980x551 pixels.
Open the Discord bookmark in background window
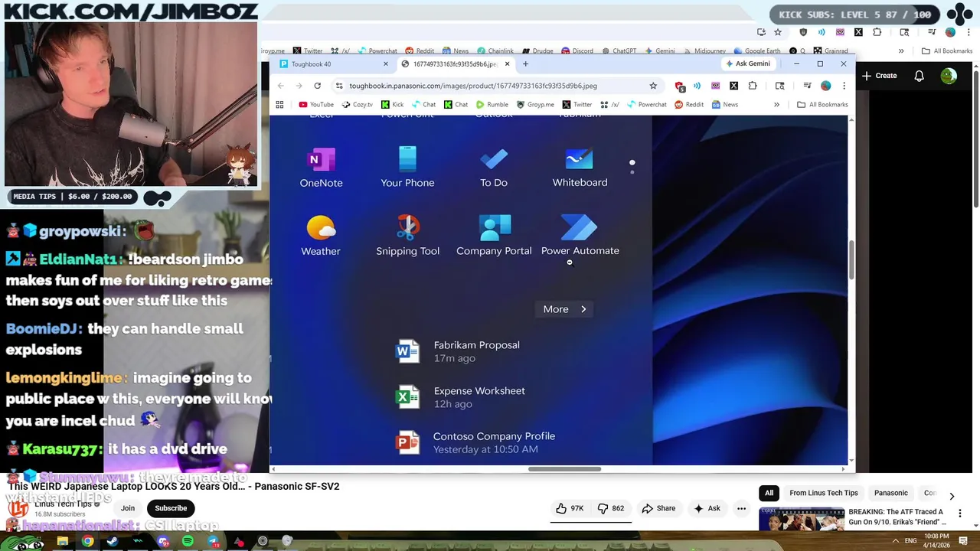pyautogui.click(x=577, y=51)
